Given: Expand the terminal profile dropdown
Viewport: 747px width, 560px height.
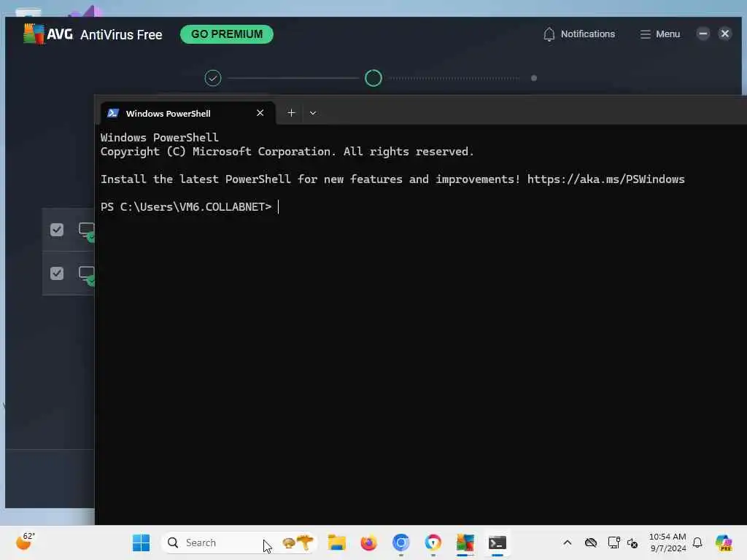Looking at the screenshot, I should (x=313, y=113).
